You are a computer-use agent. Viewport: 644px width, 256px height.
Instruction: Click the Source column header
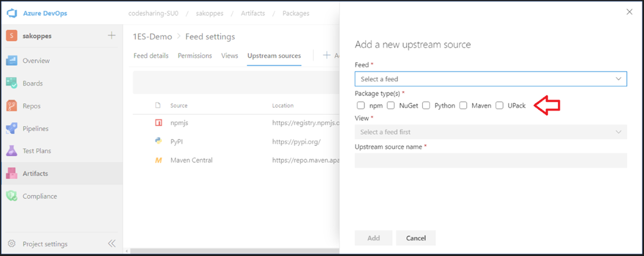[x=179, y=106]
